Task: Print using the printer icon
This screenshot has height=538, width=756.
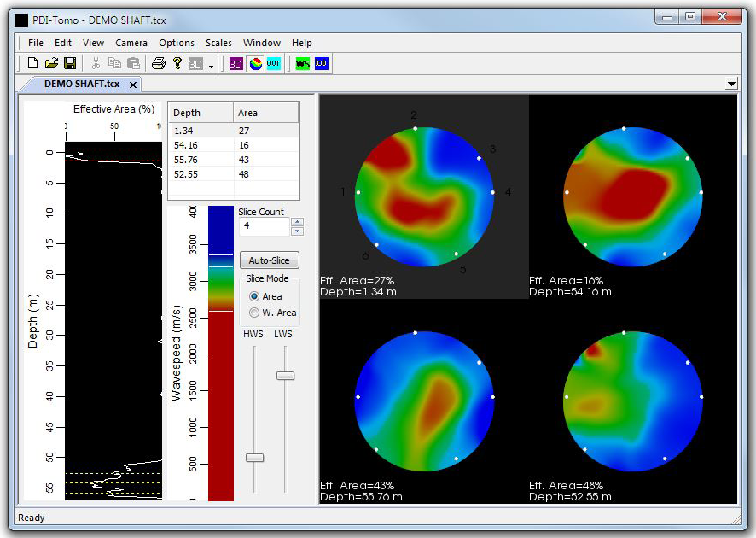Action: [159, 63]
